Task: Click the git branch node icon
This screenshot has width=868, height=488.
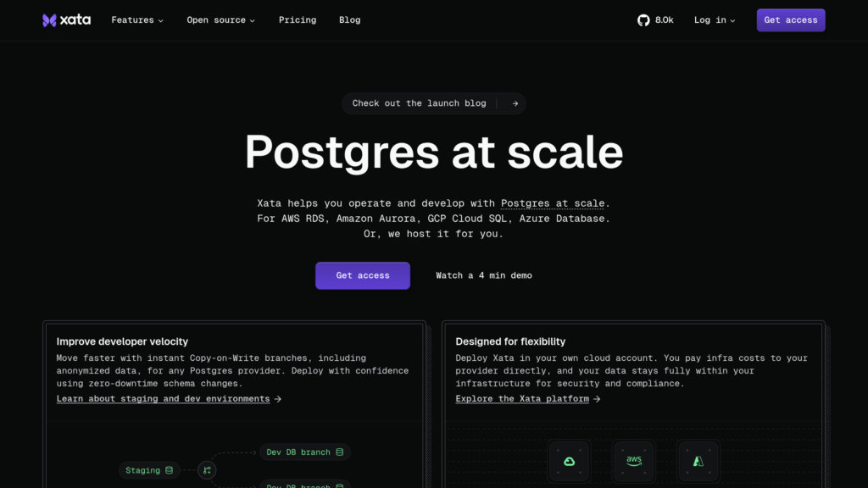Action: coord(207,470)
